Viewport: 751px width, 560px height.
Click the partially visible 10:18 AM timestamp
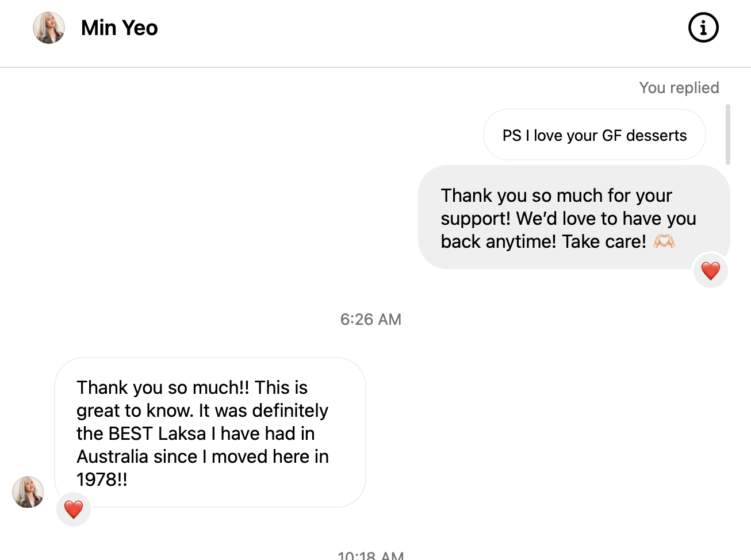[371, 555]
